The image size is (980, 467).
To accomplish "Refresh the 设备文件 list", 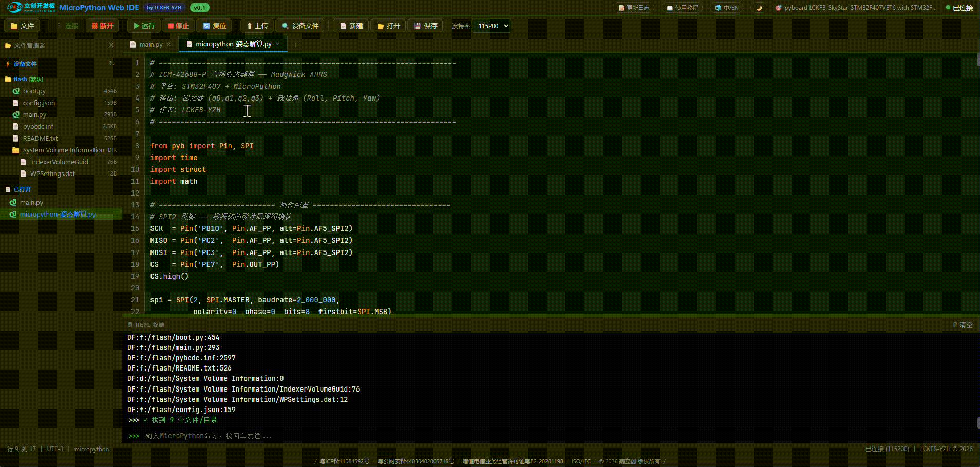I will (x=111, y=64).
